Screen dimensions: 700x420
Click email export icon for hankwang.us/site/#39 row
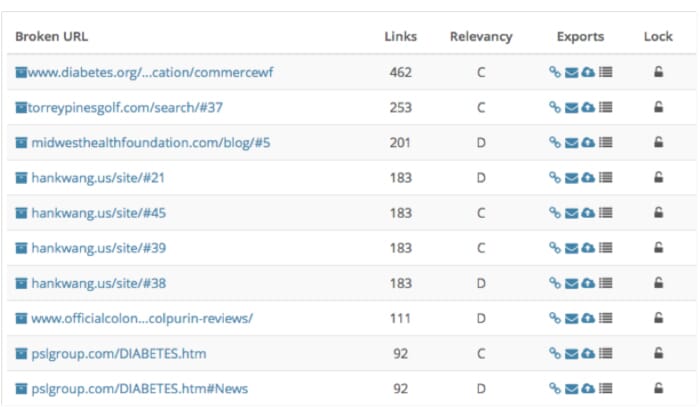571,248
